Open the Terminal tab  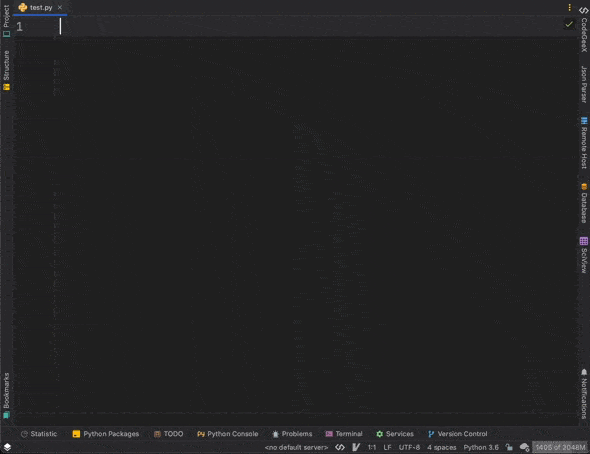pos(344,434)
